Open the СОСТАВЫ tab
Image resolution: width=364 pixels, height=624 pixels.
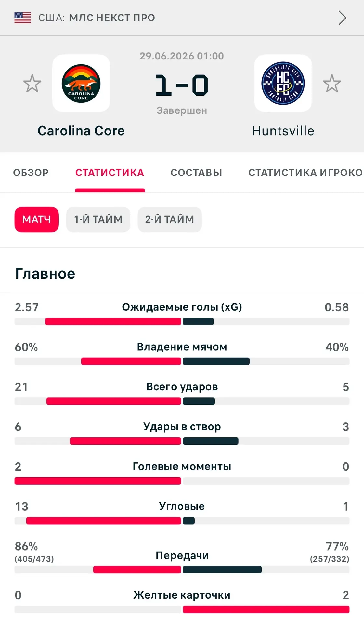196,173
